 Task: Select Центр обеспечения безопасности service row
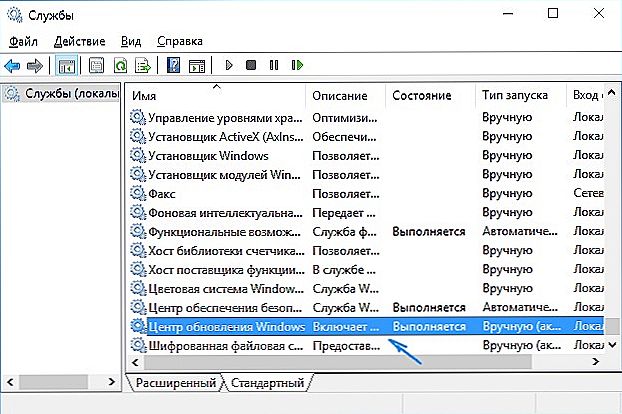point(367,308)
